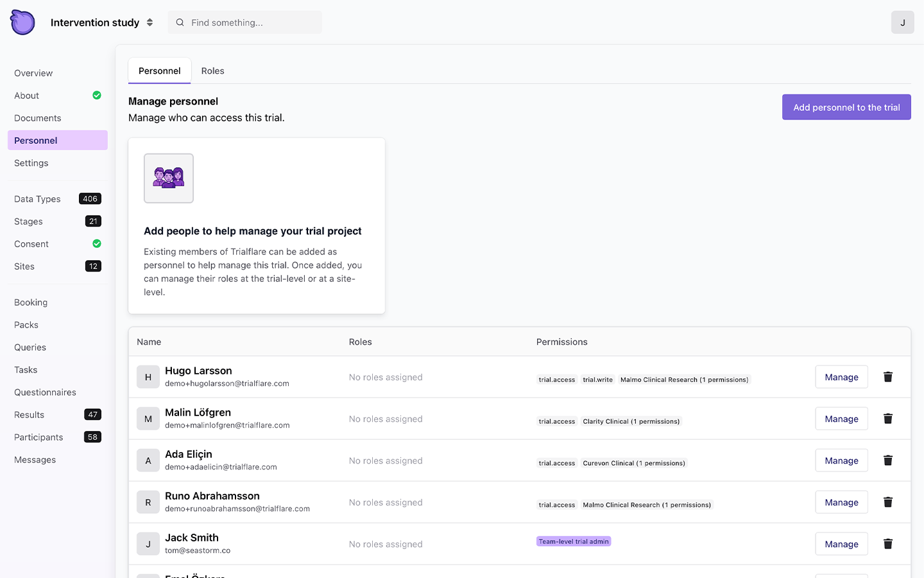Go to Stages in the sidebar

[58, 222]
